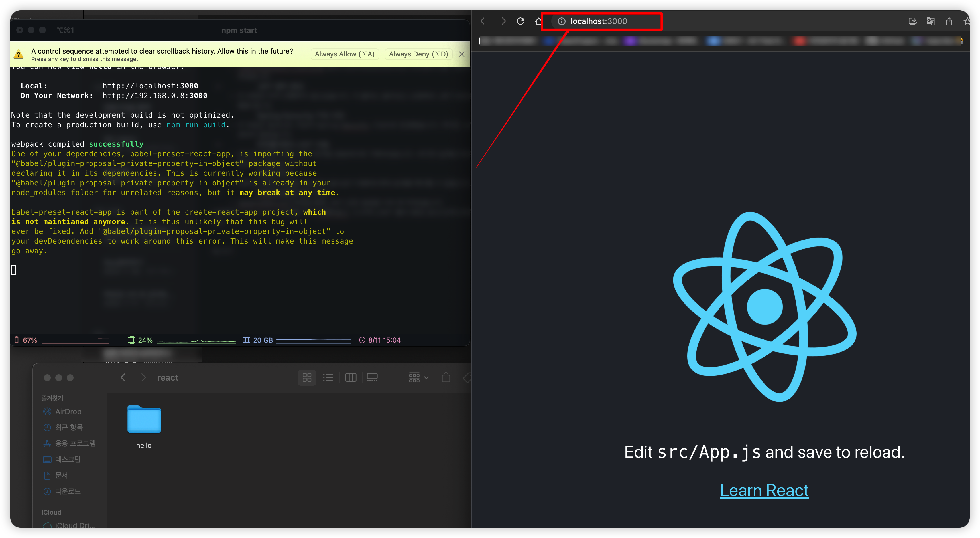Click install app icon in address bar
The height and width of the screenshot is (538, 980).
coord(912,21)
